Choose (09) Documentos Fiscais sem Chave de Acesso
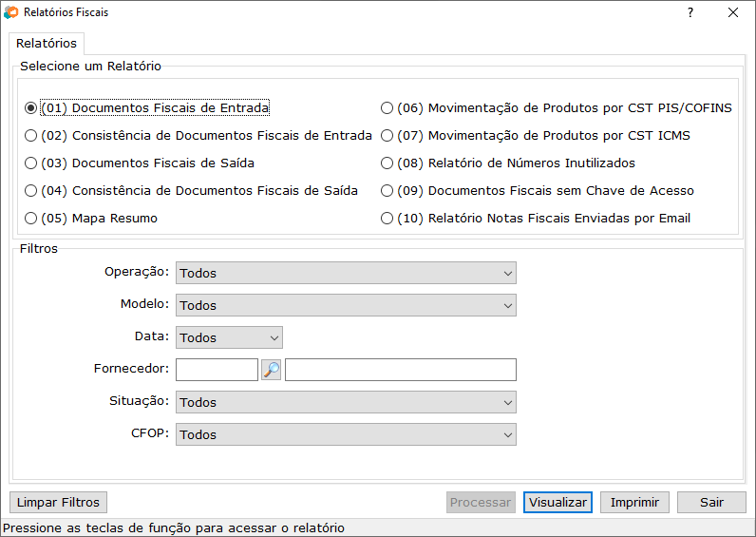Screen dimensions: 756x537 pyautogui.click(x=387, y=191)
